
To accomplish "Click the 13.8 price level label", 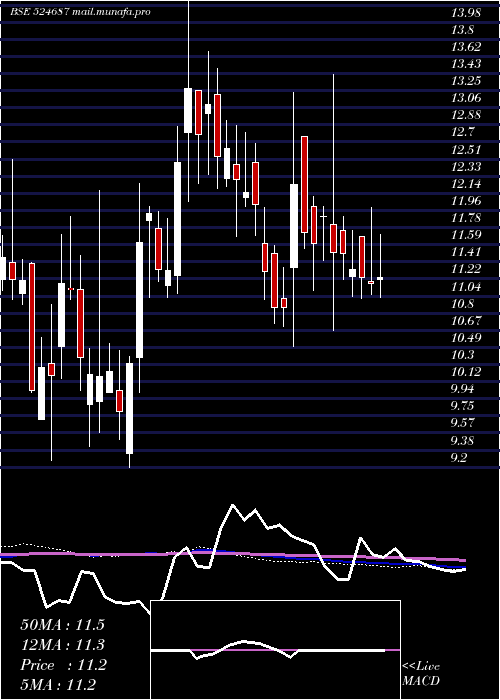I will coord(462,30).
